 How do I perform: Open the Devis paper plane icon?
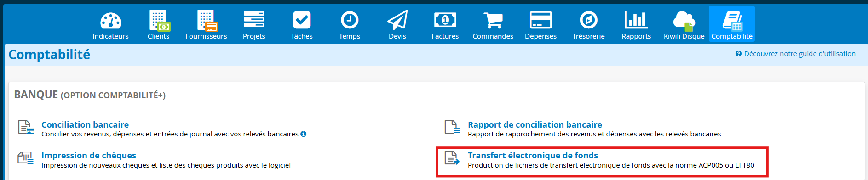[397, 20]
